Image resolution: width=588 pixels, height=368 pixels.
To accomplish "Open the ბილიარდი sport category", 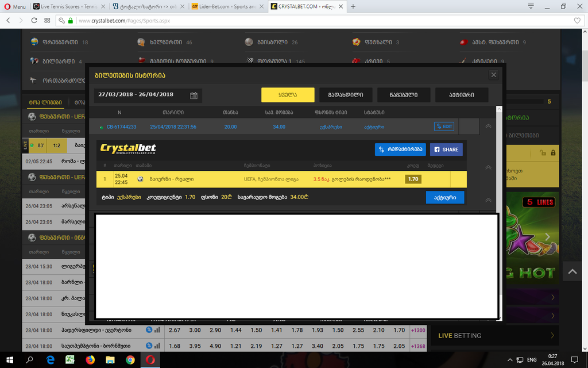I will (x=59, y=61).
